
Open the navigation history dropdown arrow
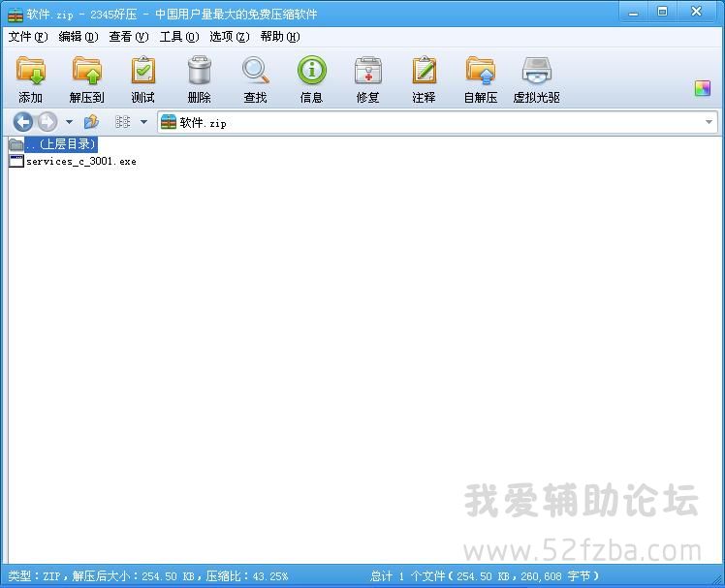pyautogui.click(x=70, y=122)
